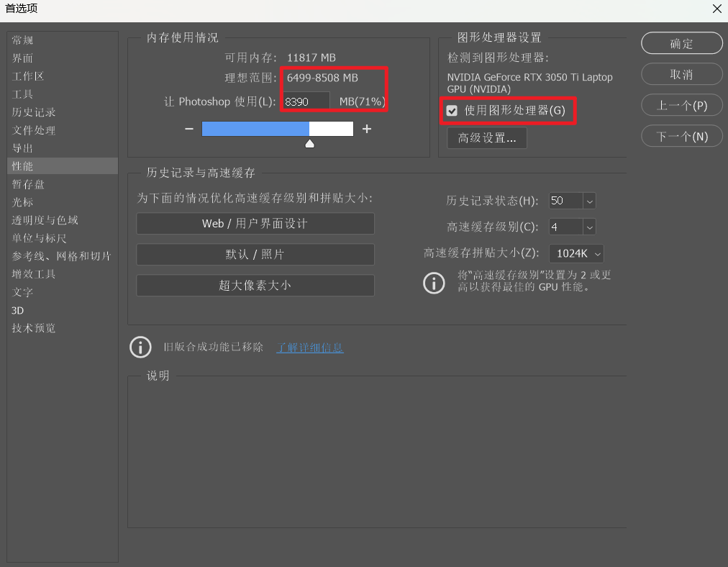Click the 旧版合成功能已移除 notice text
The width and height of the screenshot is (728, 567).
coord(213,348)
